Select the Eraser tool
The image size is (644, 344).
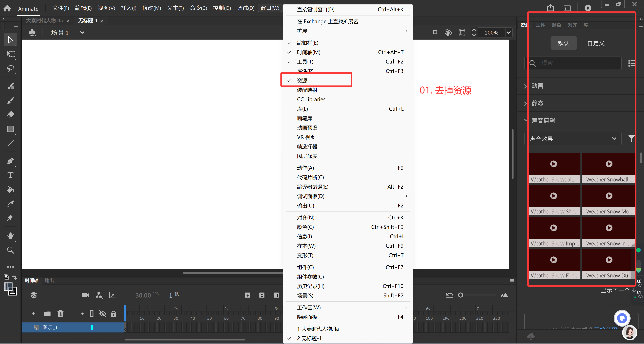(x=10, y=115)
